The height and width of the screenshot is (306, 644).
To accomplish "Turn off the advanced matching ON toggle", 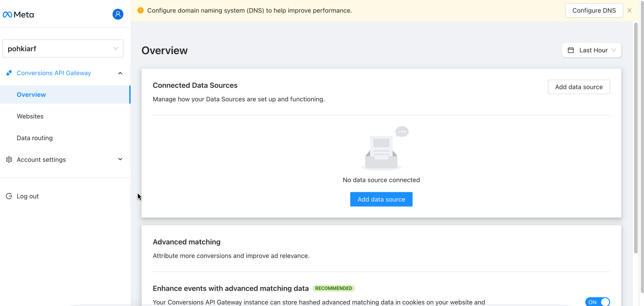I will [x=597, y=302].
